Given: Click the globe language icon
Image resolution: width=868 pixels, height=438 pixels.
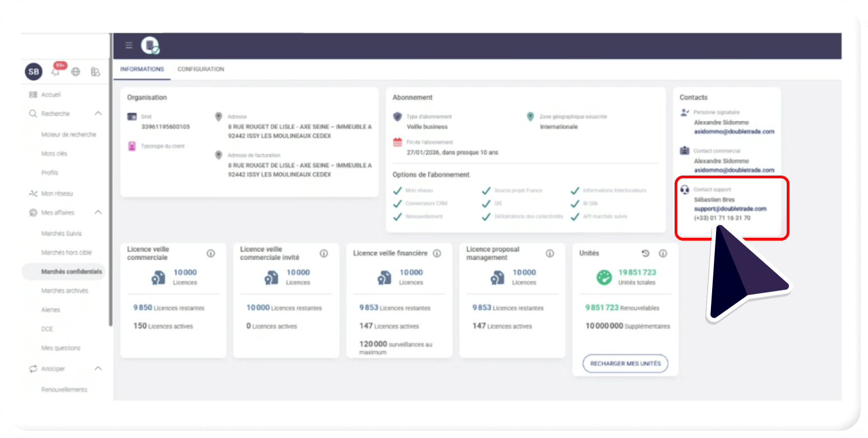Looking at the screenshot, I should coord(76,72).
